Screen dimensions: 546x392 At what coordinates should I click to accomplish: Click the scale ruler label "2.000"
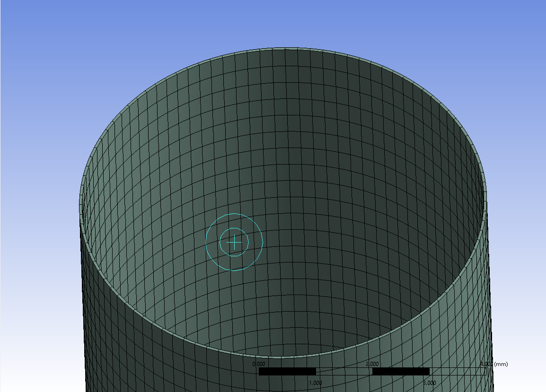click(x=372, y=364)
